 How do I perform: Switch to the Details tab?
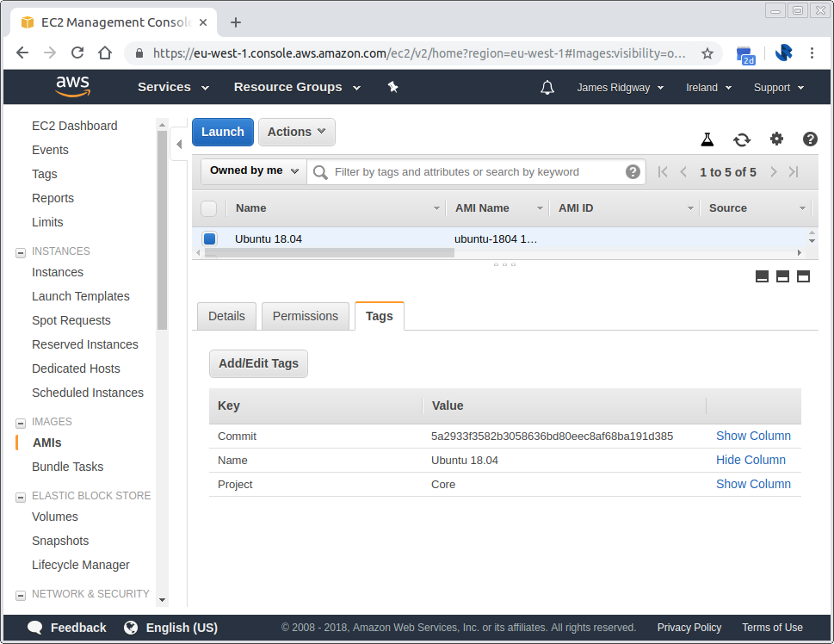[x=226, y=316]
